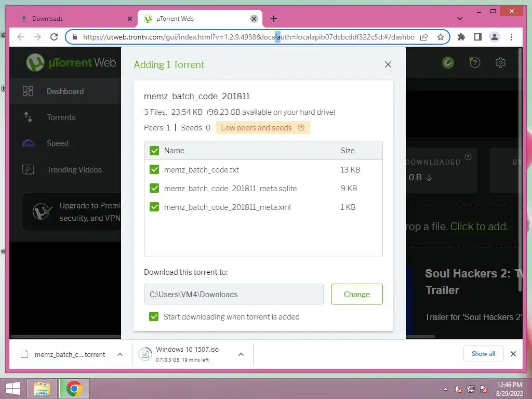Viewport: 532px width, 399px height.
Task: Toggle Start downloading when torrent is added
Action: pyautogui.click(x=154, y=316)
